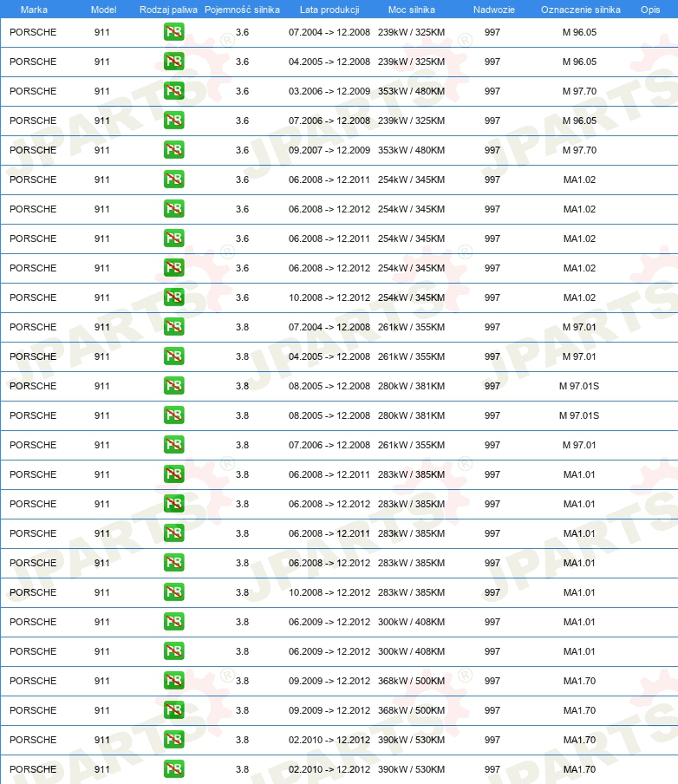678x784 pixels.
Task: Select fuel icon in 3.8 07.2004 row
Action: coord(174,327)
